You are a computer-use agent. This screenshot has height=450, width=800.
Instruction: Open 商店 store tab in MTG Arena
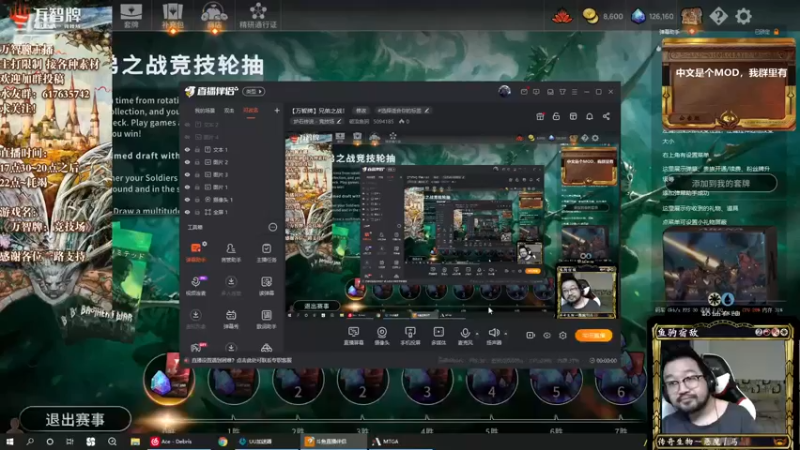[214, 15]
